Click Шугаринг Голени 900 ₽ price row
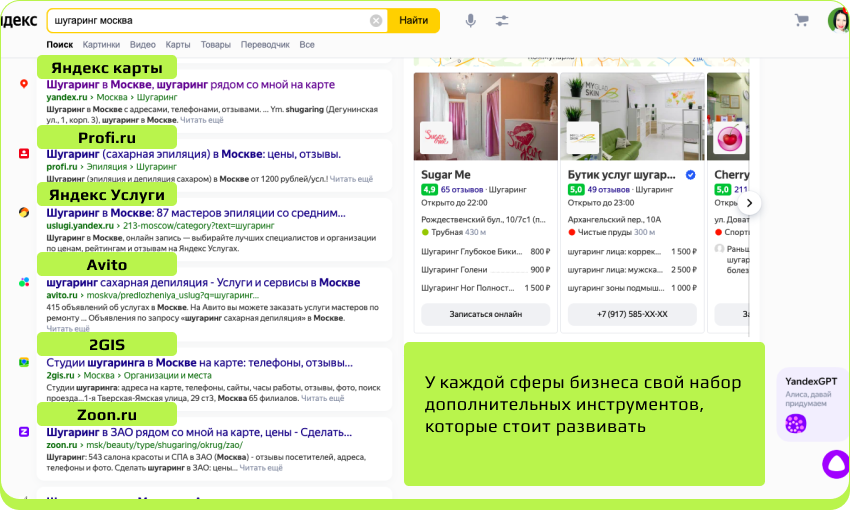 (x=486, y=269)
